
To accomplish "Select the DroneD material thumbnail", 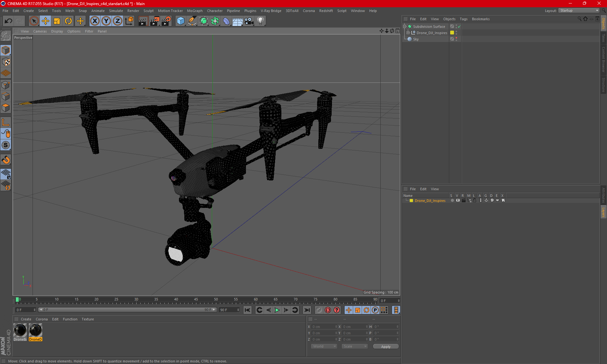I will click(x=35, y=332).
